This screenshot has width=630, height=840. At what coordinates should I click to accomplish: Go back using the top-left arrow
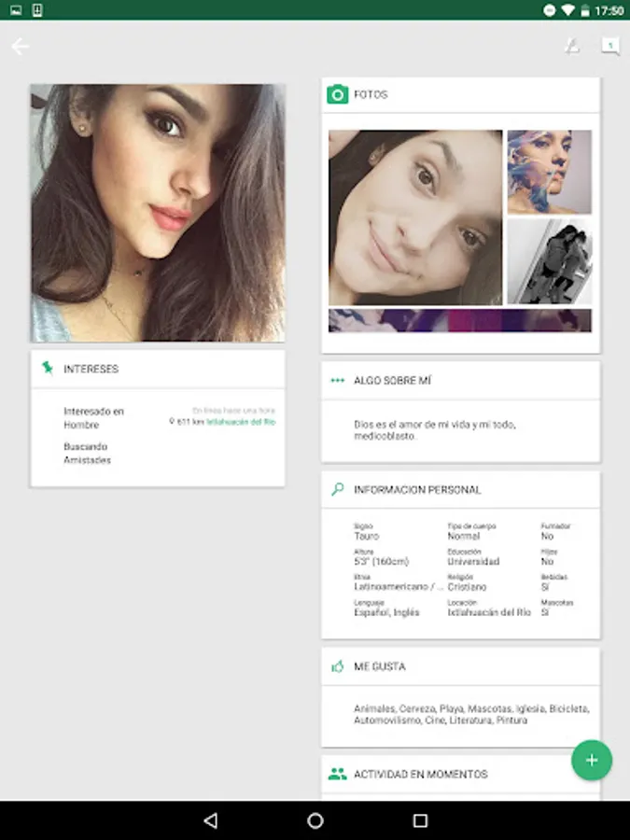21,47
